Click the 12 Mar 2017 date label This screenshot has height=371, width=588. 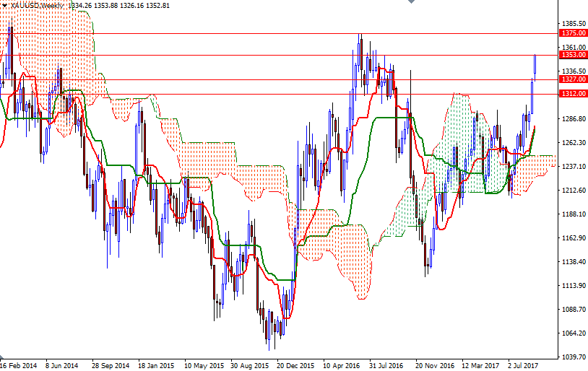point(480,365)
